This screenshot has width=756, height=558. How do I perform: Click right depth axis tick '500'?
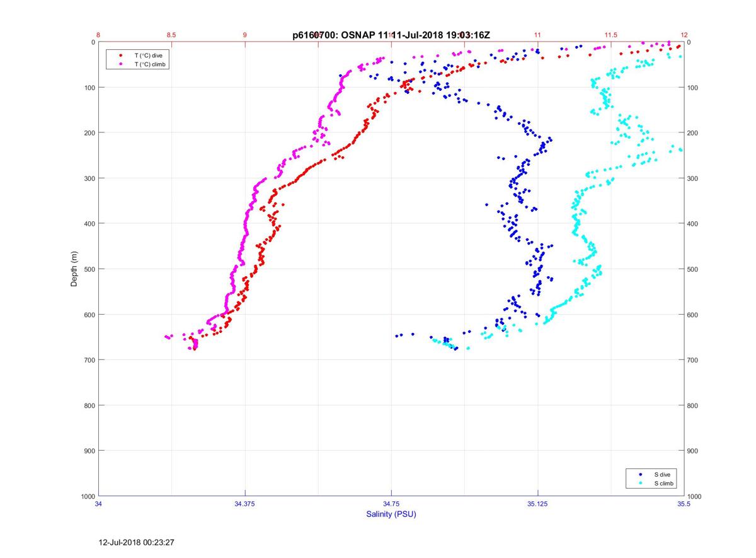pos(694,269)
